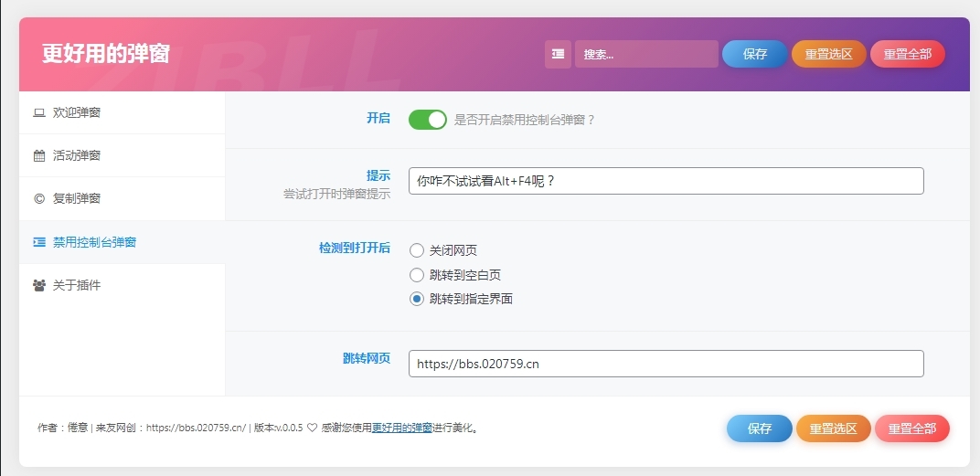Click the expand-all icon left of search
Image resolution: width=980 pixels, height=476 pixels.
tap(558, 54)
